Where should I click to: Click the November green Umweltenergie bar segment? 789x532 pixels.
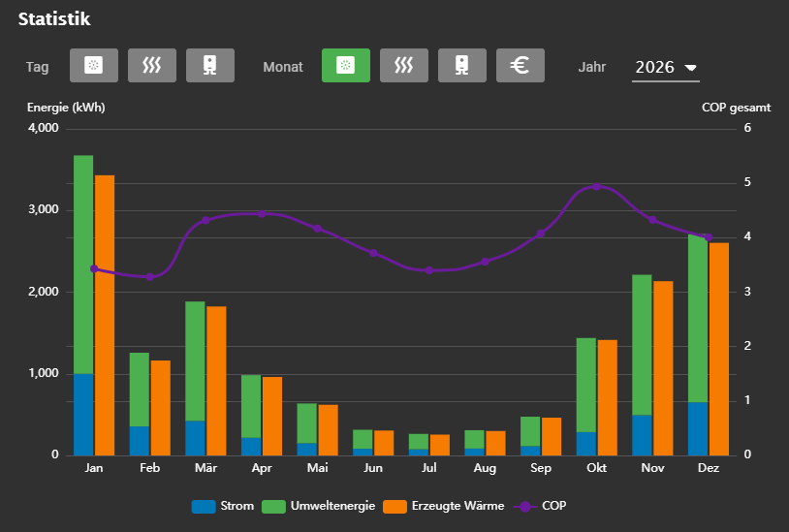point(642,345)
